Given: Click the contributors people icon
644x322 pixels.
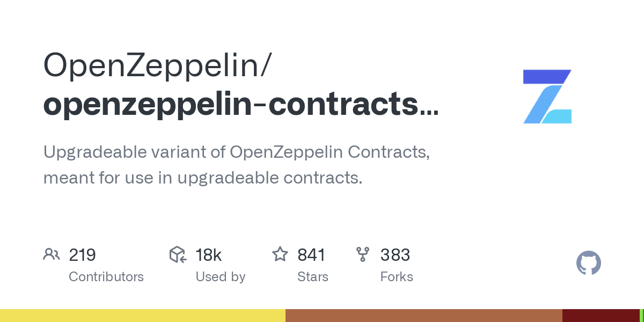Looking at the screenshot, I should tap(52, 254).
